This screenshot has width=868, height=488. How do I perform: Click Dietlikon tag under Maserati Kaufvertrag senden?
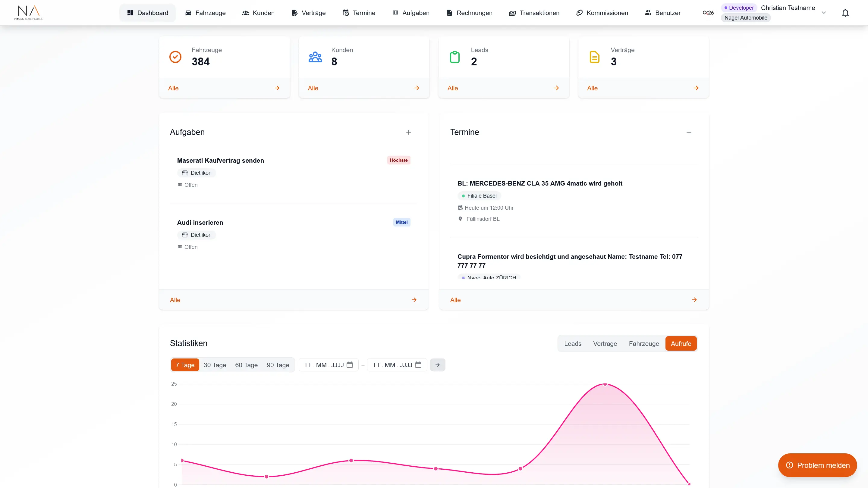[x=197, y=173]
